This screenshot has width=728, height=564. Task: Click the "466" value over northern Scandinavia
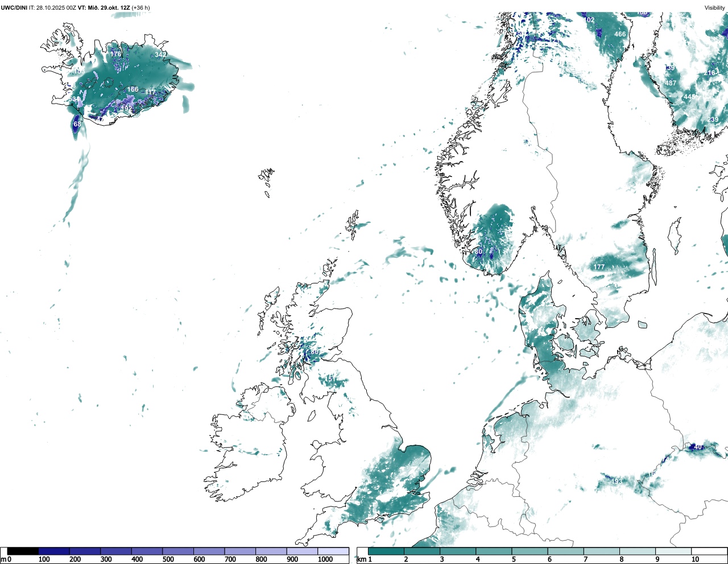620,34
